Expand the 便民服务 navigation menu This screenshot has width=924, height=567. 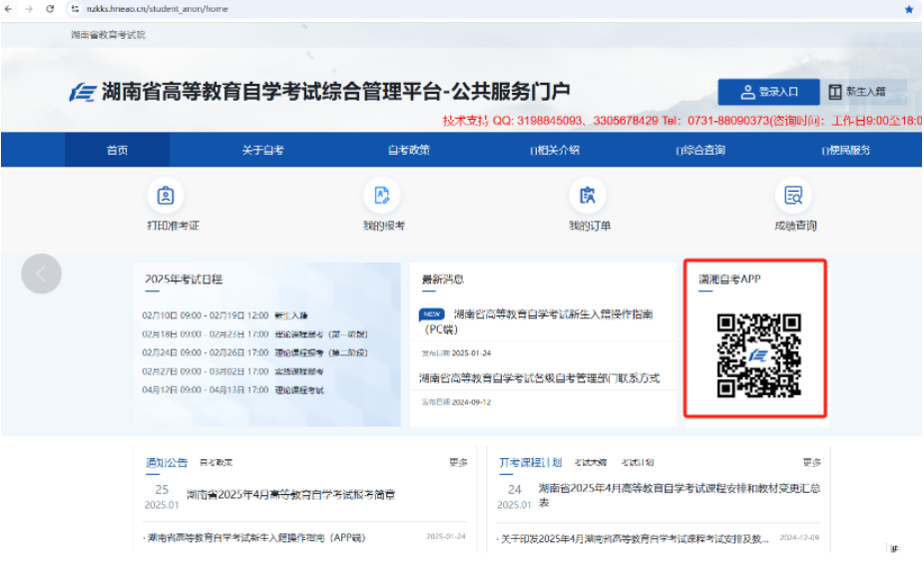click(x=845, y=151)
